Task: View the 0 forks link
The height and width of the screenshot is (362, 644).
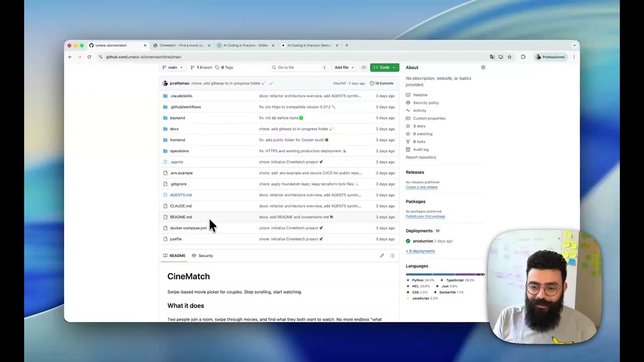Action: 419,142
